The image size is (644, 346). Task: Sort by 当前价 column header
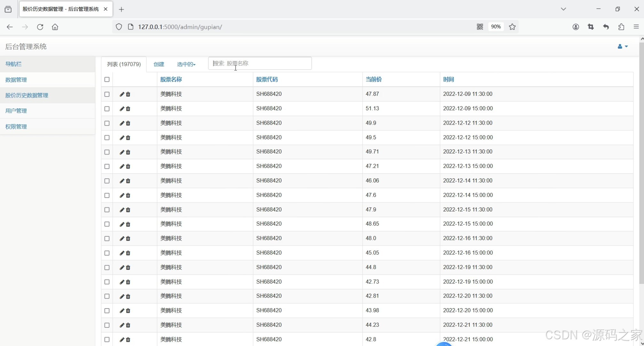click(374, 79)
